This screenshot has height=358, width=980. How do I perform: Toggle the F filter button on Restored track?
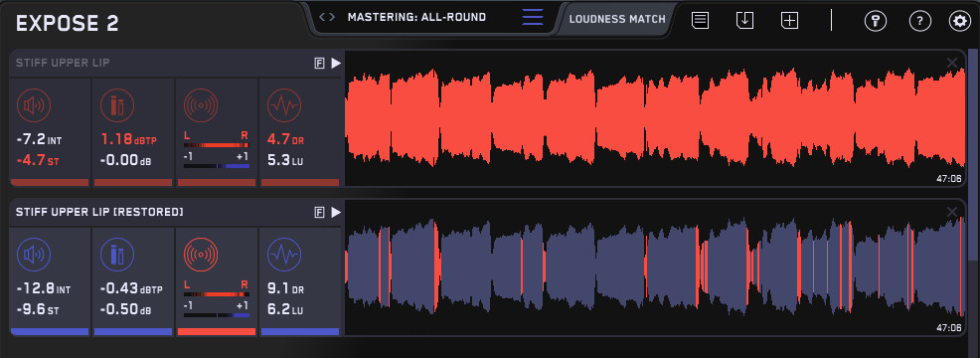319,213
